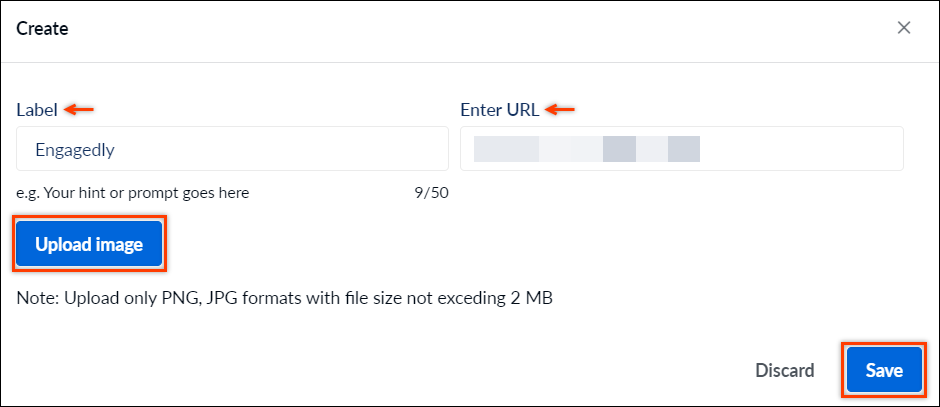
Task: Click the PNG, JPG file size note
Action: click(284, 298)
